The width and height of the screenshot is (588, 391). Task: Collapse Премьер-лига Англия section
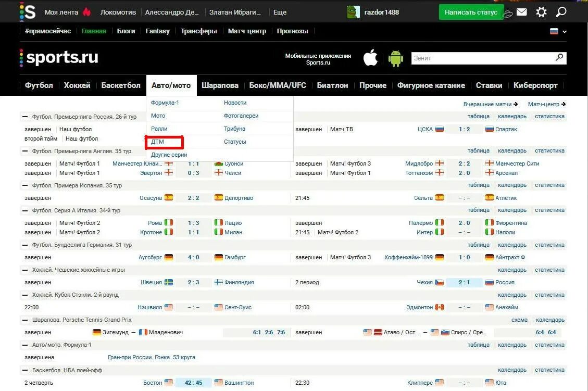coord(25,151)
